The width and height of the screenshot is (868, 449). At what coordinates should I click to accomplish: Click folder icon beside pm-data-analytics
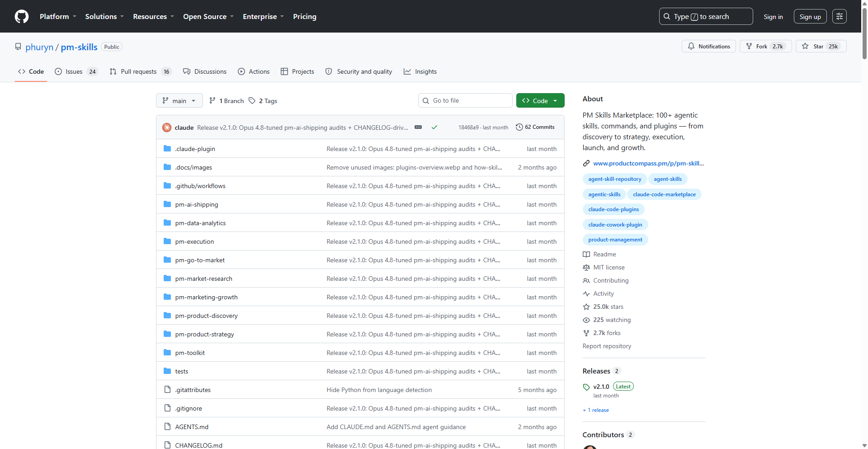pos(167,223)
